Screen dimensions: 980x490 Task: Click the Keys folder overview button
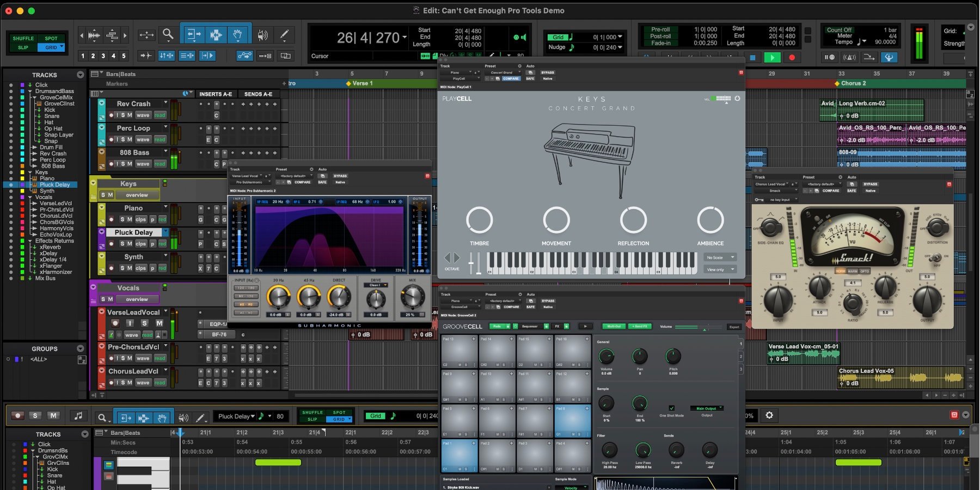click(x=137, y=195)
